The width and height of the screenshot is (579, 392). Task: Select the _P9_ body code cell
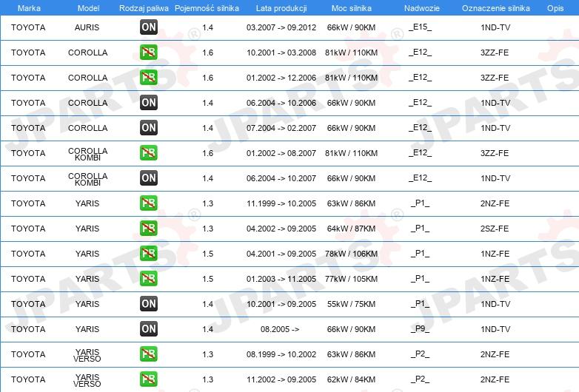pos(421,328)
